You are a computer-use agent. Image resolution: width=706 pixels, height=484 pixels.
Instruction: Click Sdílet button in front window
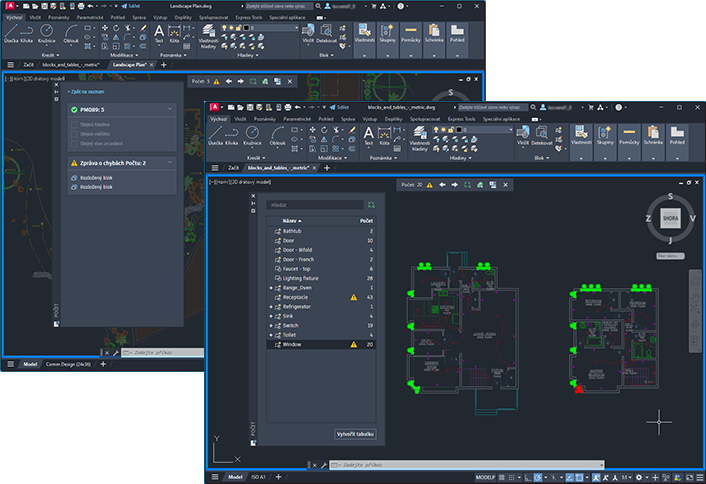339,107
